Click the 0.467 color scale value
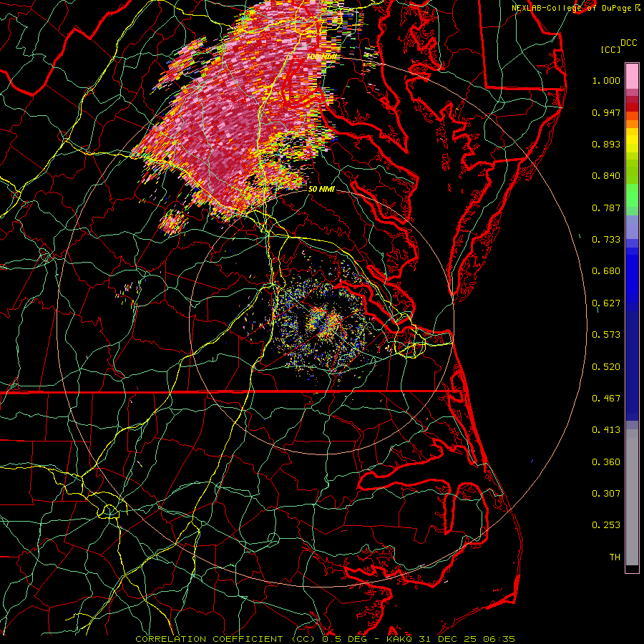 click(x=606, y=399)
